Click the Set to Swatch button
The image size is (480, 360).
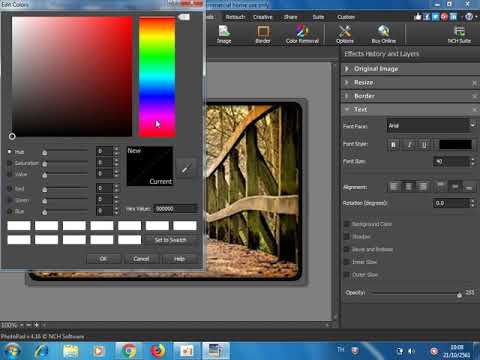(170, 240)
